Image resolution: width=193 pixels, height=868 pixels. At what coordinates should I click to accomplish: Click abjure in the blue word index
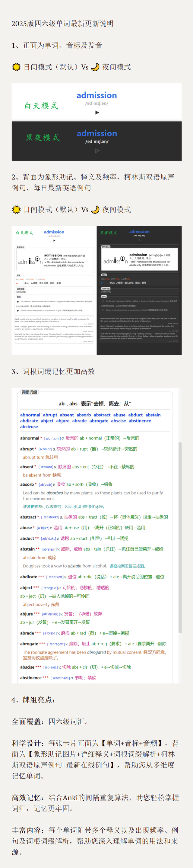[63, 421]
